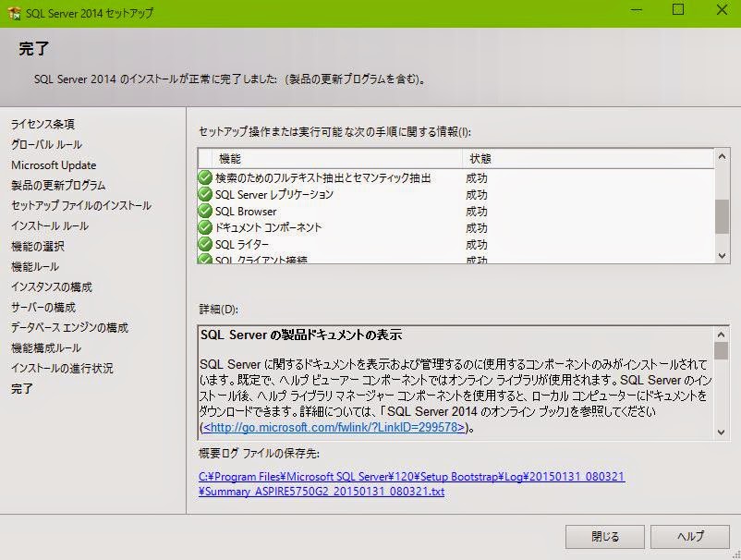Select the 機能の選択 step

(38, 246)
